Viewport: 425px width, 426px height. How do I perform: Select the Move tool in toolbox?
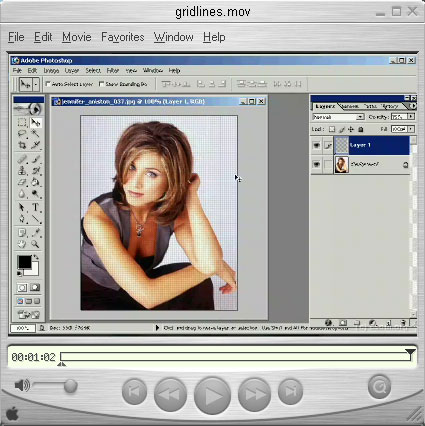click(36, 123)
